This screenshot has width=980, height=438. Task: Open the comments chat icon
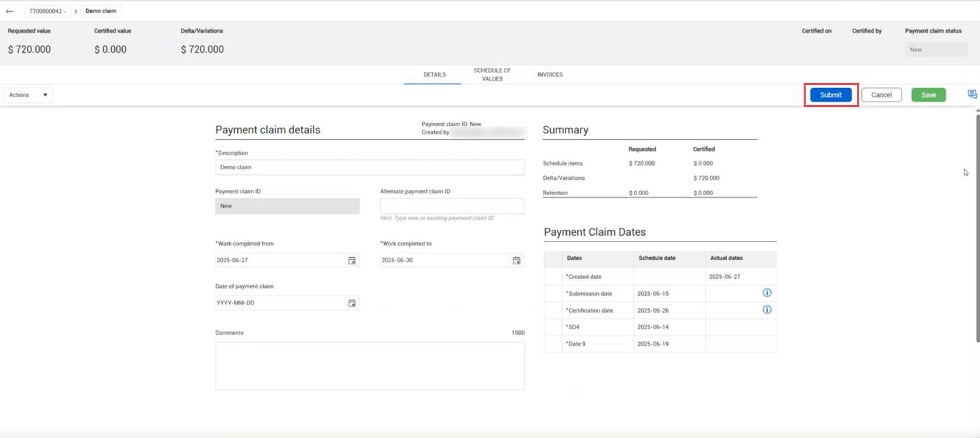[x=972, y=95]
